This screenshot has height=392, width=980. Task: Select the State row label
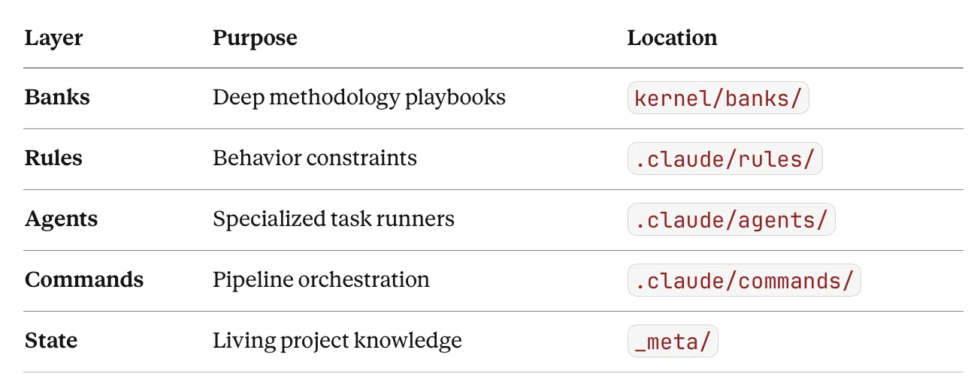point(51,341)
